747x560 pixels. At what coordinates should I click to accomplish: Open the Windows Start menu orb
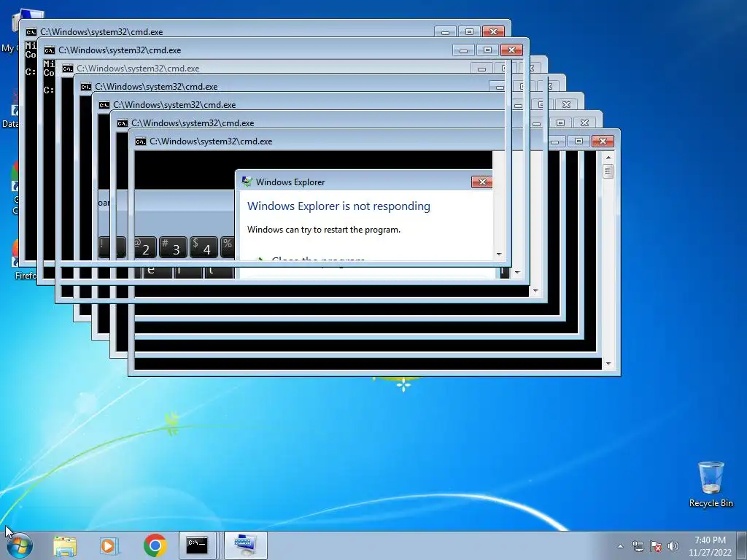20,545
